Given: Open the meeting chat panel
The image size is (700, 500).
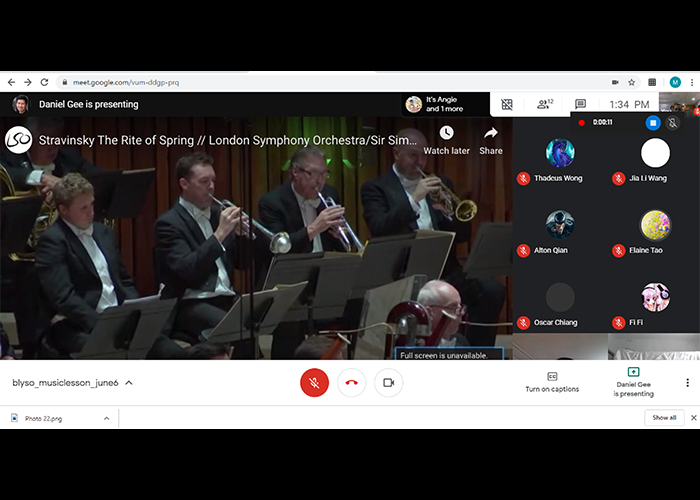Looking at the screenshot, I should click(580, 104).
